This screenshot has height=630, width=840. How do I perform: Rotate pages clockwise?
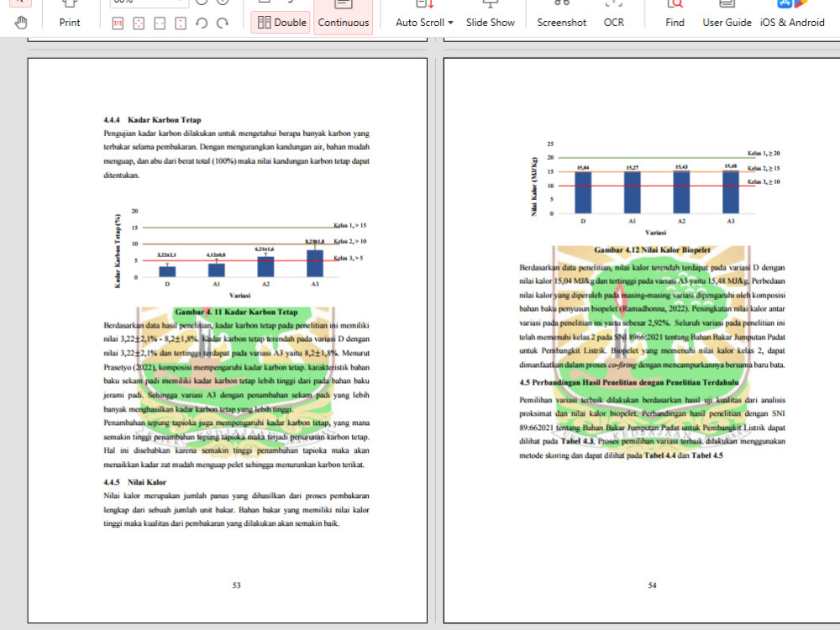pyautogui.click(x=223, y=23)
